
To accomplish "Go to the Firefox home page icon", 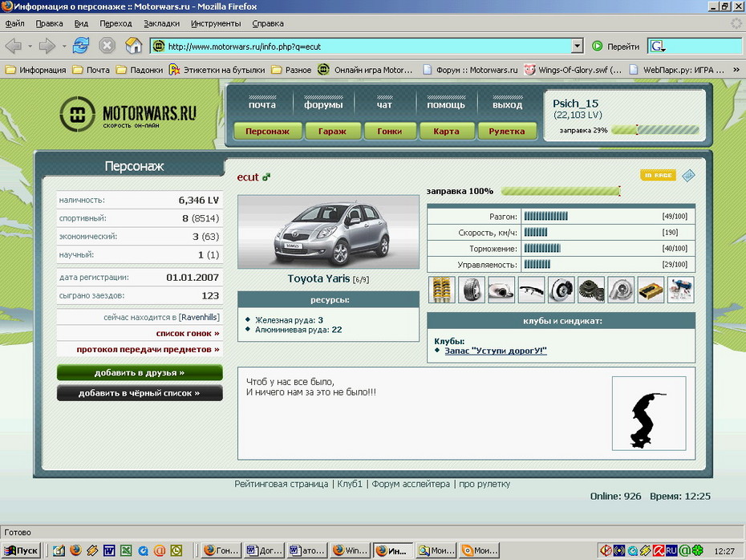I will tap(134, 46).
